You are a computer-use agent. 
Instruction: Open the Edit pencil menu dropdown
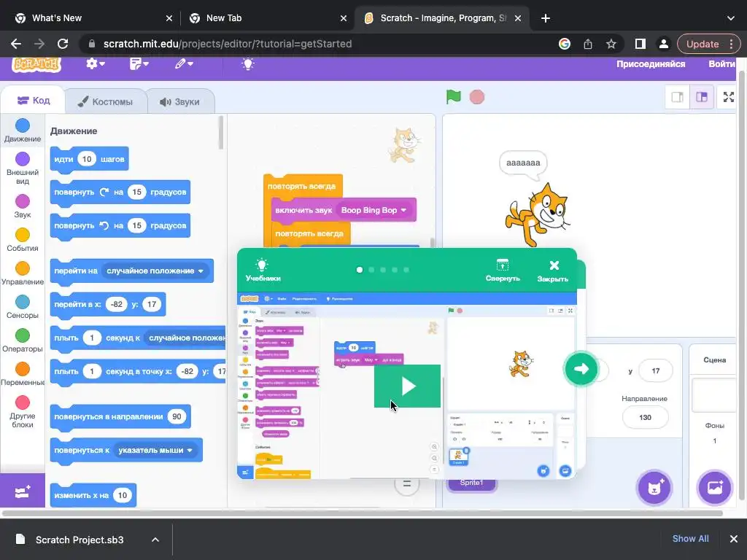183,64
